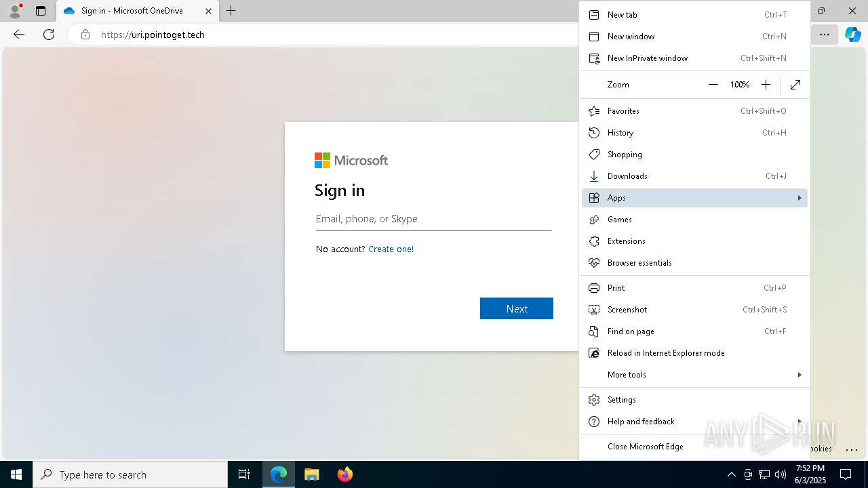Open a New window from the menu

point(694,37)
